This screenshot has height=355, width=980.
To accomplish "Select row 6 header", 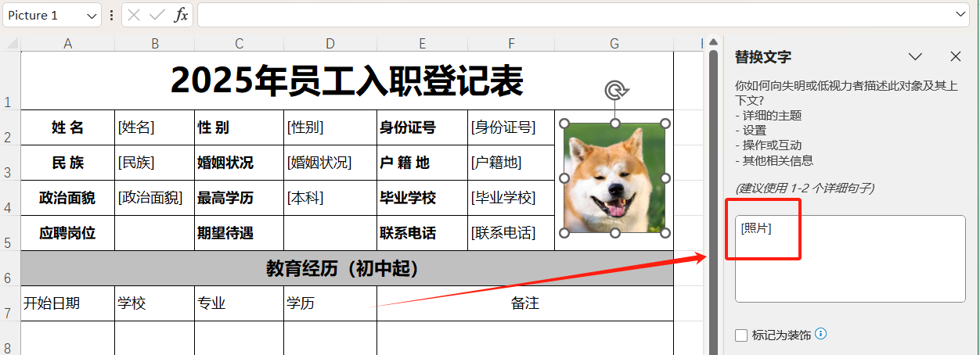I will tap(8, 278).
